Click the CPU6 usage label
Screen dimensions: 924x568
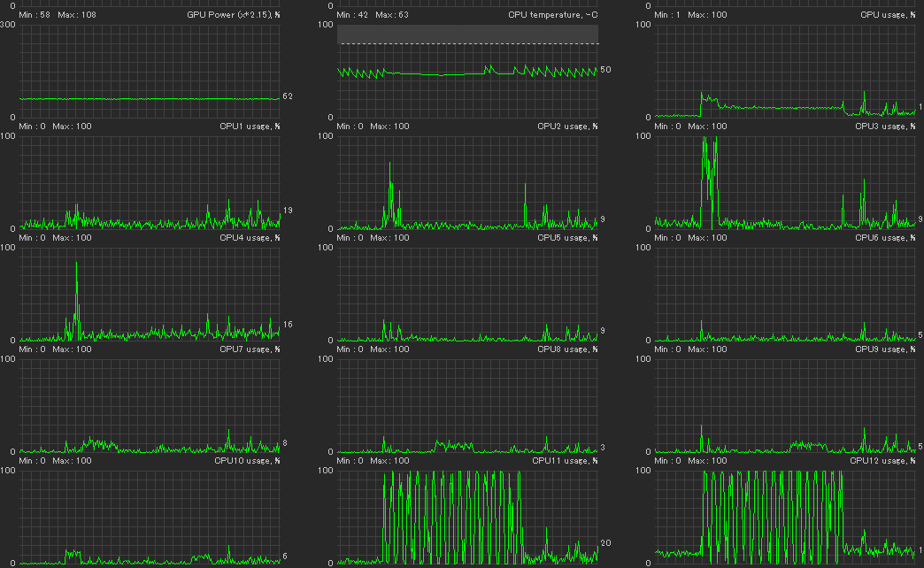[885, 237]
